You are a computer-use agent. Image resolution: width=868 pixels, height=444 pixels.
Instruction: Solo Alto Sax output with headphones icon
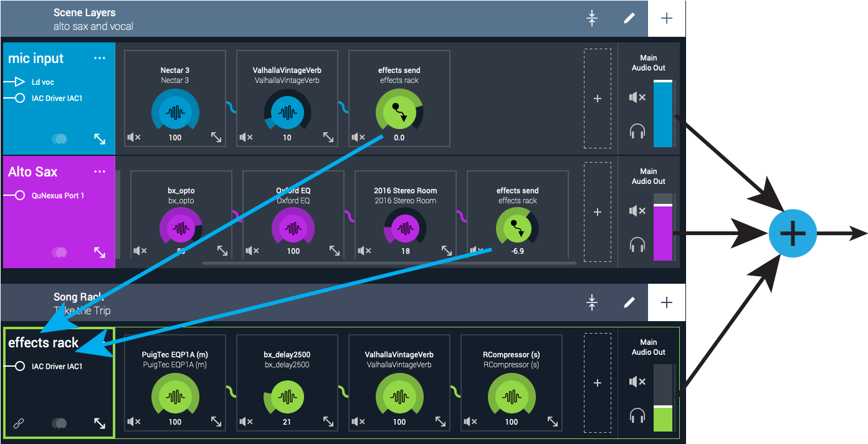tap(637, 244)
